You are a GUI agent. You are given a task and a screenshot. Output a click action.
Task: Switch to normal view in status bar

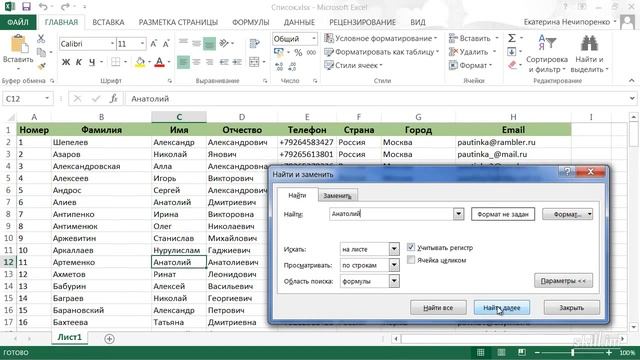(x=481, y=352)
